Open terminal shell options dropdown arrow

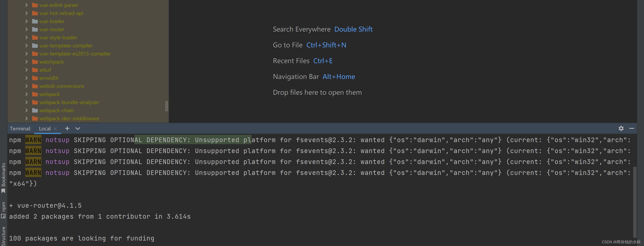pos(78,129)
